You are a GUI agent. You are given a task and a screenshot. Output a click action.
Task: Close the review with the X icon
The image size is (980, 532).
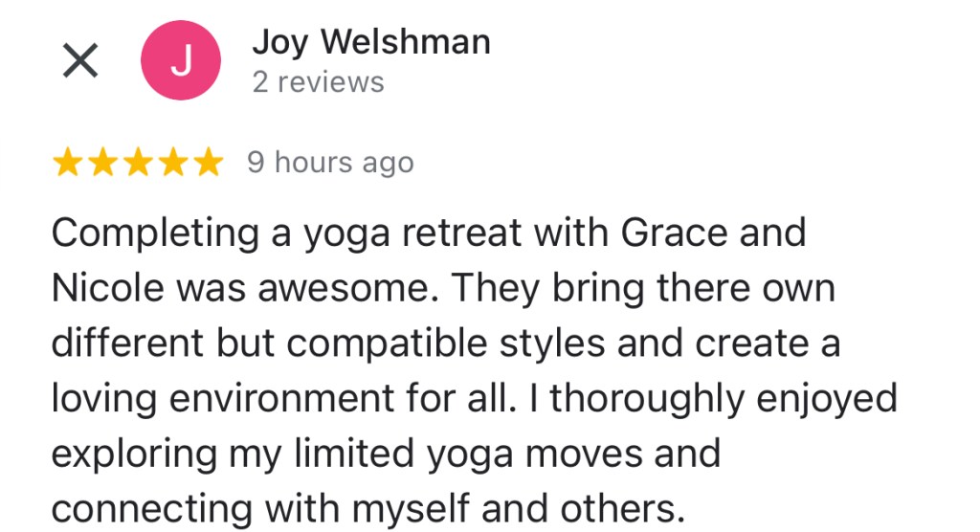[x=79, y=62]
